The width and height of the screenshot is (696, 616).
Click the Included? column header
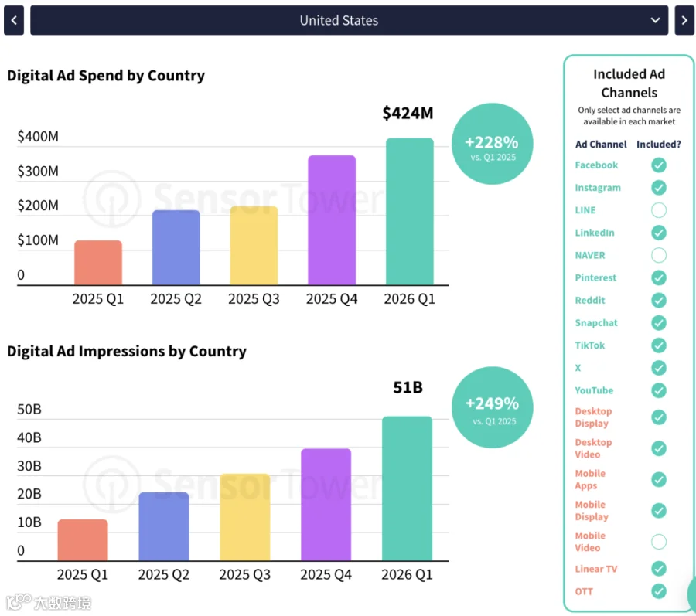tap(659, 145)
